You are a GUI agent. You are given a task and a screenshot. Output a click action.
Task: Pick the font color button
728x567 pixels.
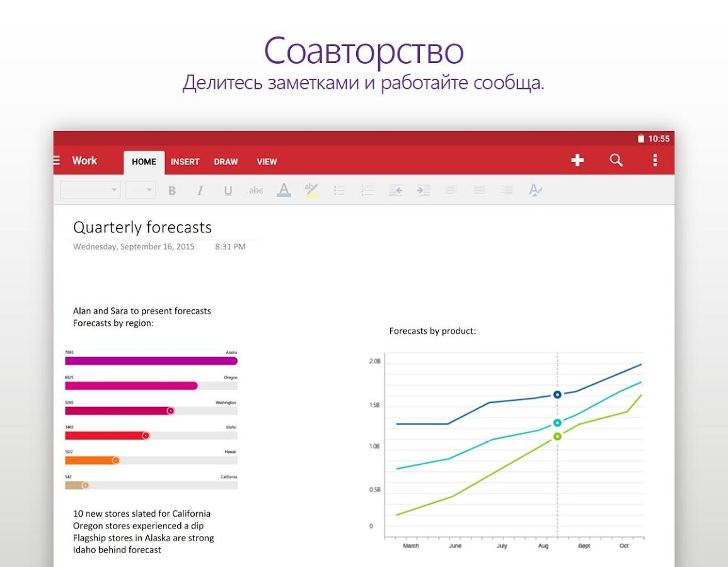284,190
